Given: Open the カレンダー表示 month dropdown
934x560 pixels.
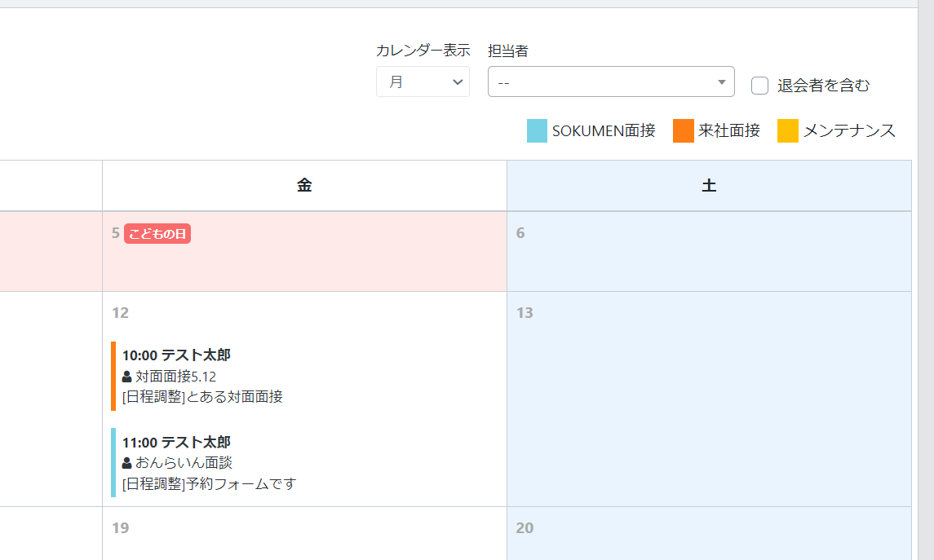Looking at the screenshot, I should tap(423, 82).
